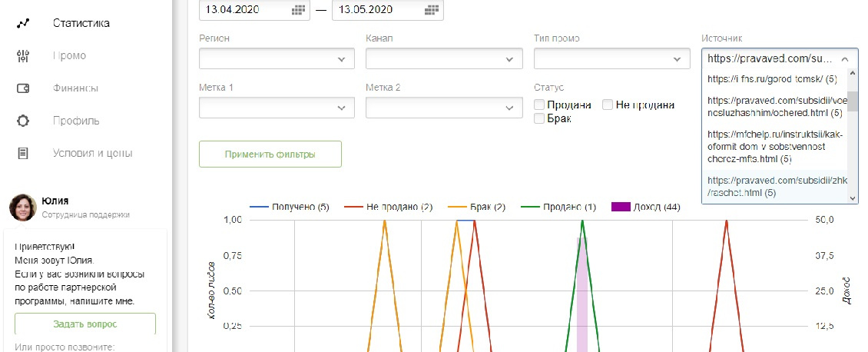Click the Применить фильтры button
The height and width of the screenshot is (352, 868).
tap(270, 154)
